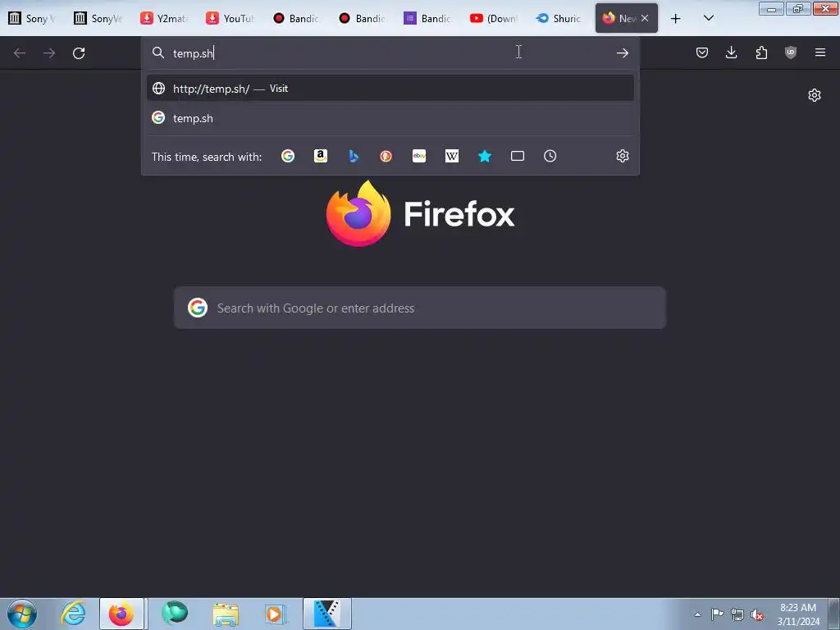Select the temp.sh Google search suggestion
This screenshot has height=630, width=840.
click(390, 118)
